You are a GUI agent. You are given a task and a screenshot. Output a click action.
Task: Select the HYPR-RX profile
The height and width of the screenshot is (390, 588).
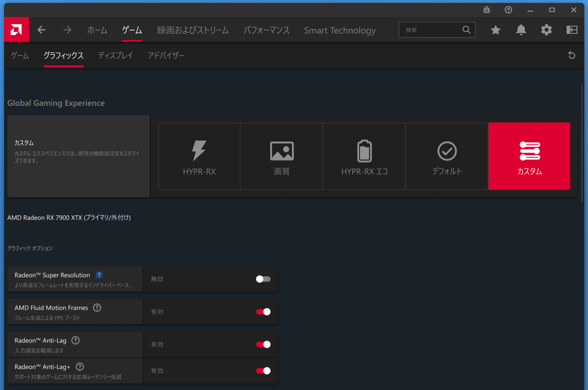(x=199, y=156)
